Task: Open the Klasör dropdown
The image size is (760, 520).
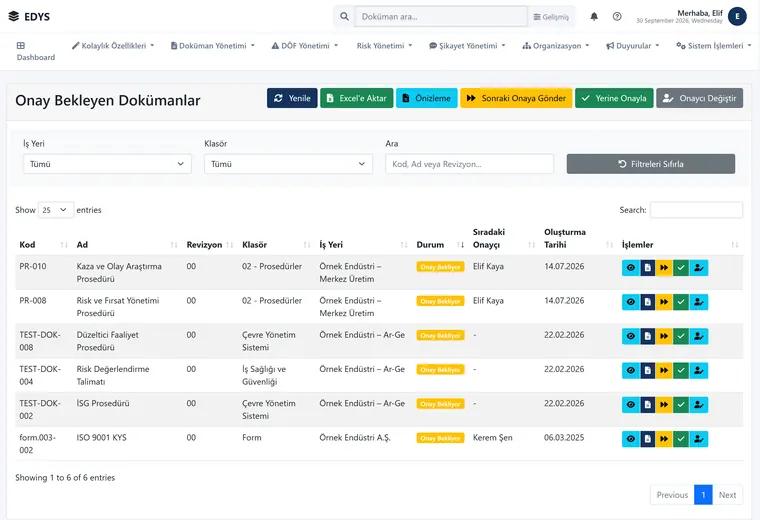Action: point(288,164)
